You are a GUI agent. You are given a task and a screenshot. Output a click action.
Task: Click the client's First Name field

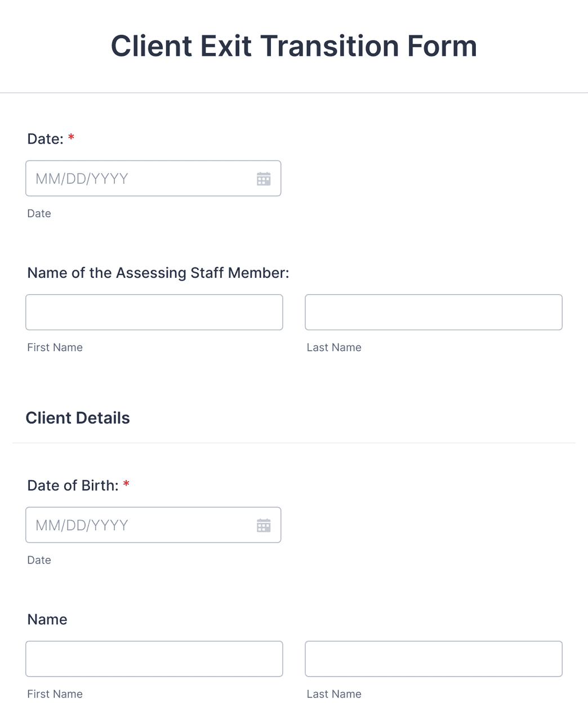(x=154, y=659)
